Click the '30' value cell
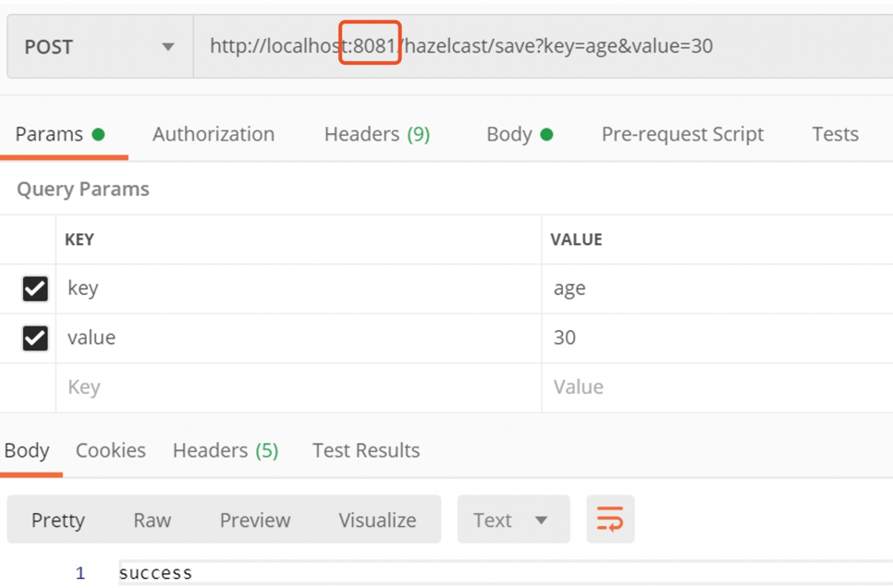 [x=717, y=337]
